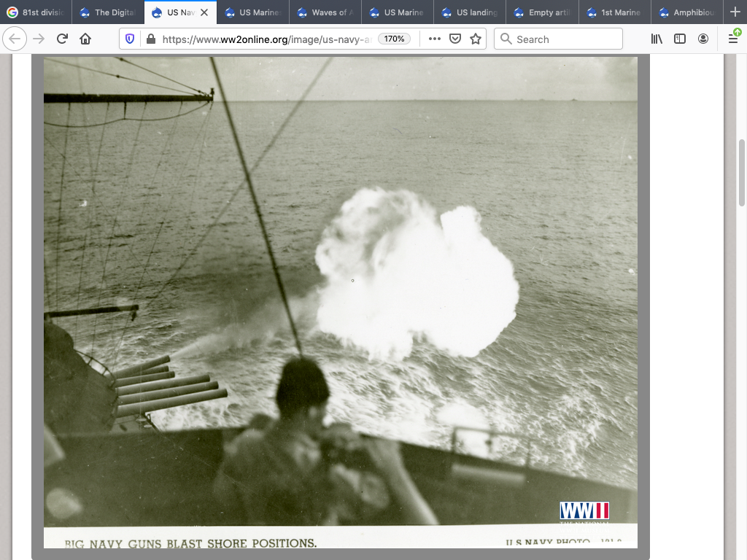The height and width of the screenshot is (560, 747).
Task: Reload the current page
Action: 62,39
